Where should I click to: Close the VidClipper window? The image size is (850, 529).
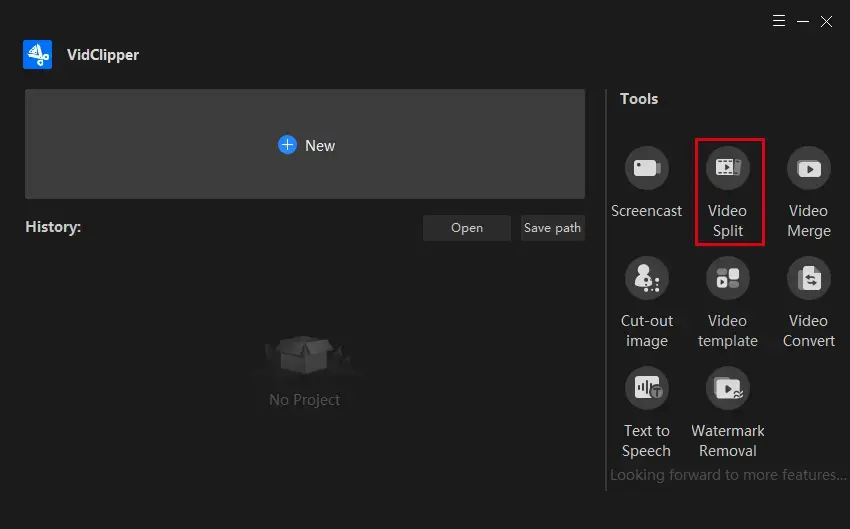826,21
